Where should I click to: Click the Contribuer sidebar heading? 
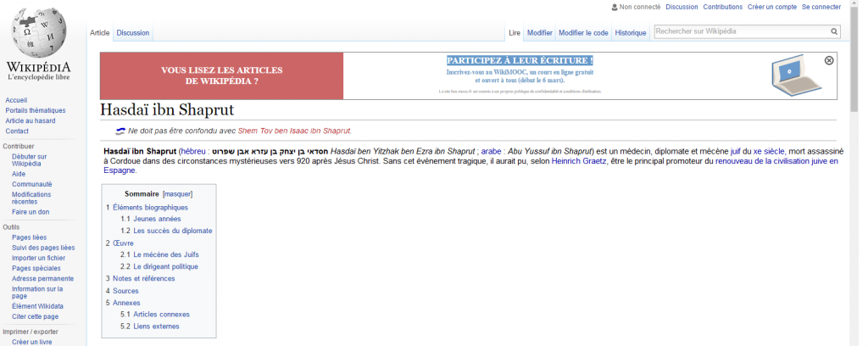(x=19, y=146)
